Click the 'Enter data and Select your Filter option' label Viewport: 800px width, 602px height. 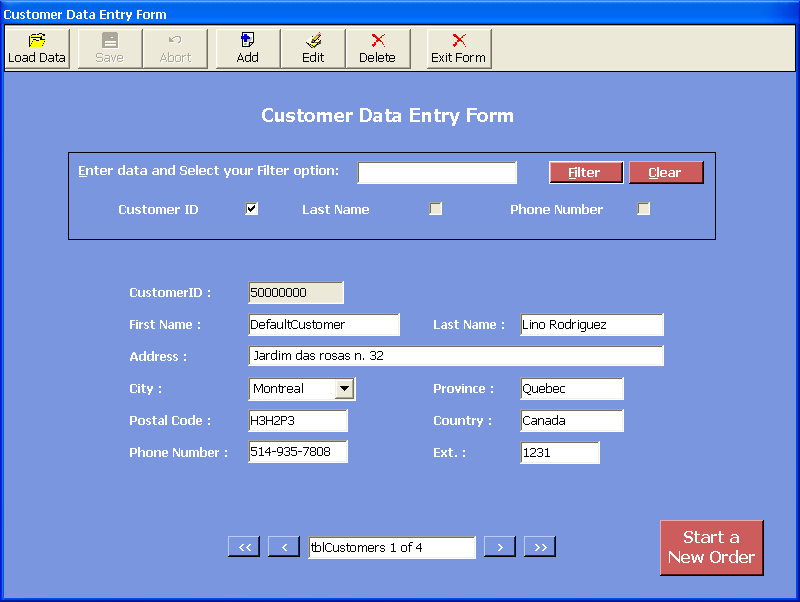pyautogui.click(x=208, y=170)
